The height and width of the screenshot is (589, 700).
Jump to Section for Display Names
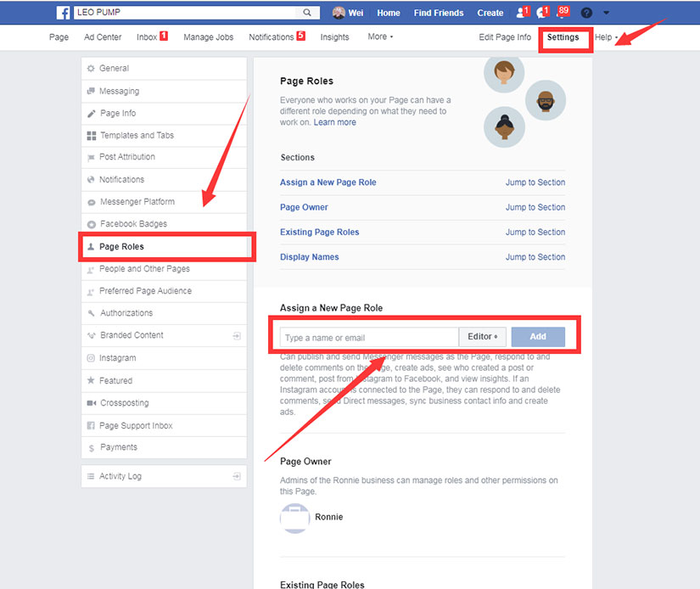coord(535,257)
